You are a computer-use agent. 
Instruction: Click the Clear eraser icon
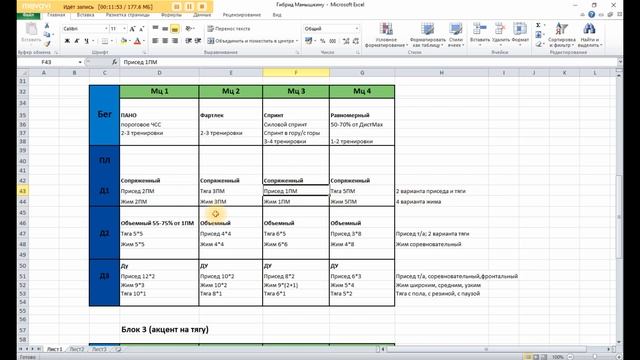point(538,44)
